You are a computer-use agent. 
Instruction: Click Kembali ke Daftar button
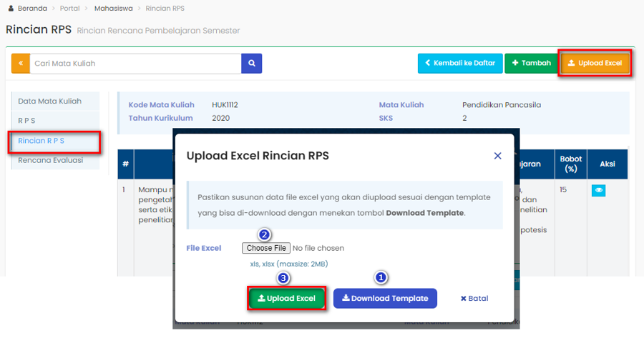(x=459, y=63)
